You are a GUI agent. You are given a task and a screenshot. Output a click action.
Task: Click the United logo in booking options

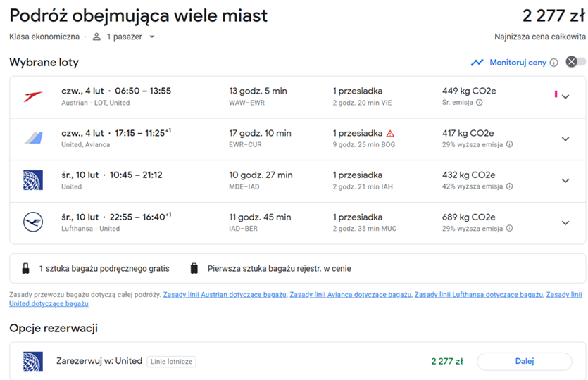point(33,361)
